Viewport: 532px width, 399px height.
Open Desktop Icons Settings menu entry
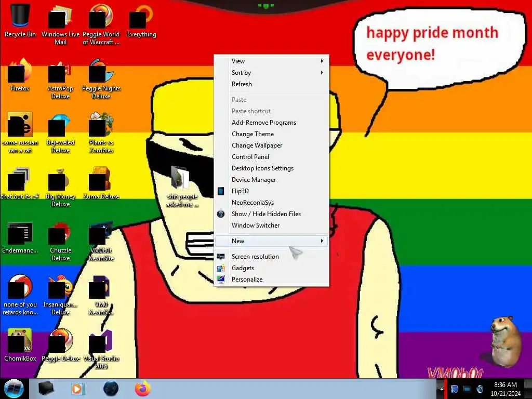[x=271, y=168]
